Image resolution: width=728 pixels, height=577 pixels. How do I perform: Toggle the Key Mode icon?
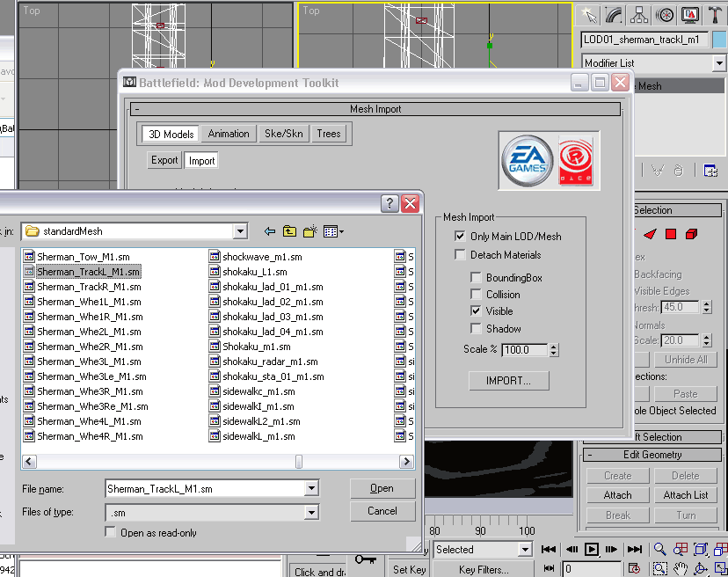549,568
